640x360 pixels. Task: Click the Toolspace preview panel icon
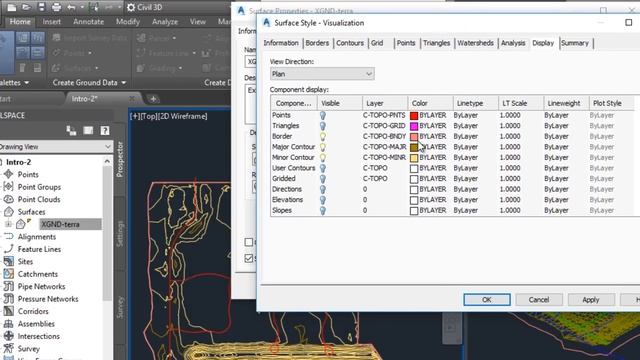pos(88,131)
